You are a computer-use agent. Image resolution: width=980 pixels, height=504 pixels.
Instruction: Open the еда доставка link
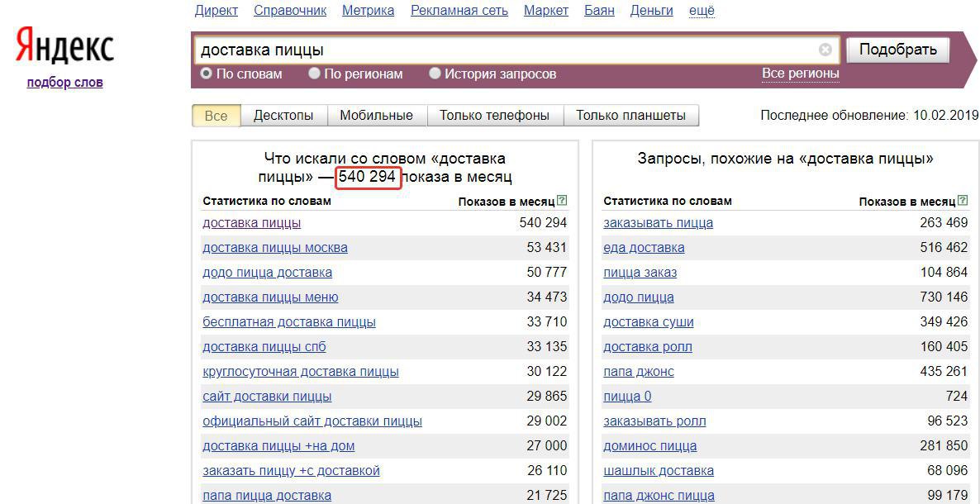point(644,248)
